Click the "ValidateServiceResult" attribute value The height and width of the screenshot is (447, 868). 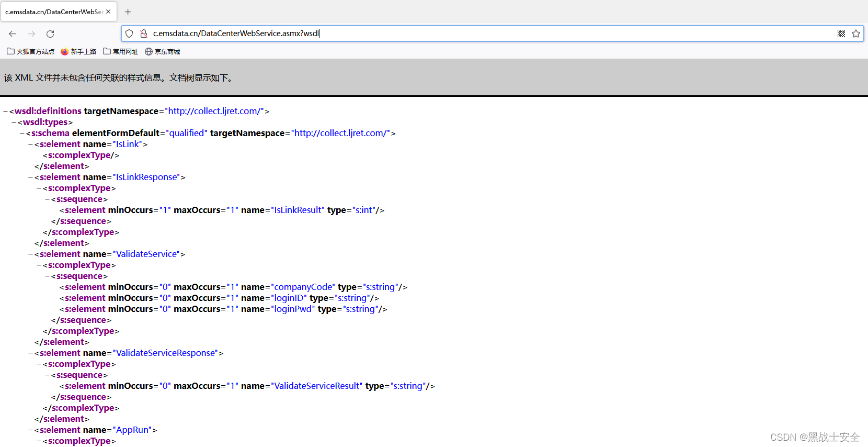click(317, 386)
